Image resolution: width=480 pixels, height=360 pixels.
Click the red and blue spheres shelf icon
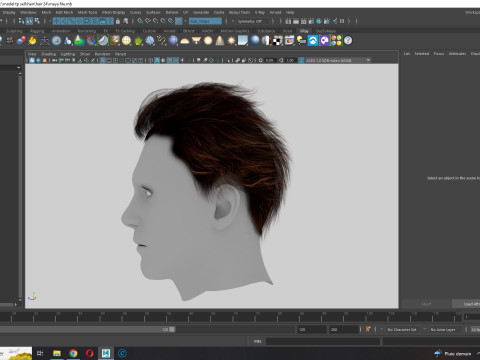(21, 41)
